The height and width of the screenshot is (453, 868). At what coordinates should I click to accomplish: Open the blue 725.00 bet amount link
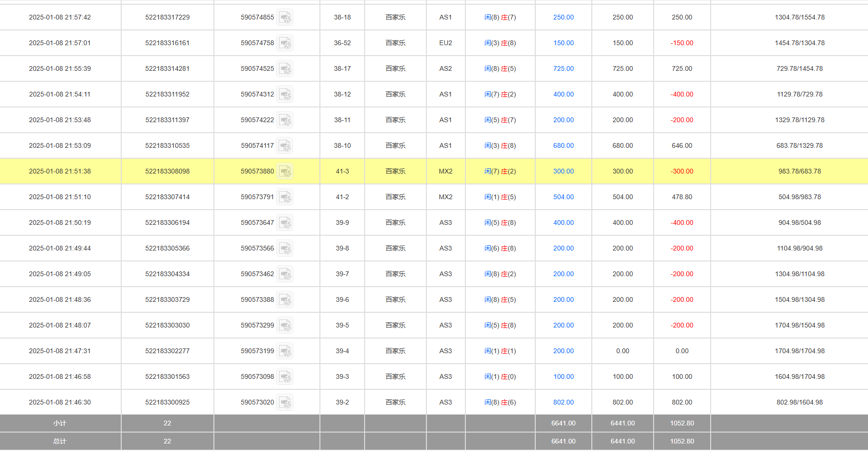(563, 68)
